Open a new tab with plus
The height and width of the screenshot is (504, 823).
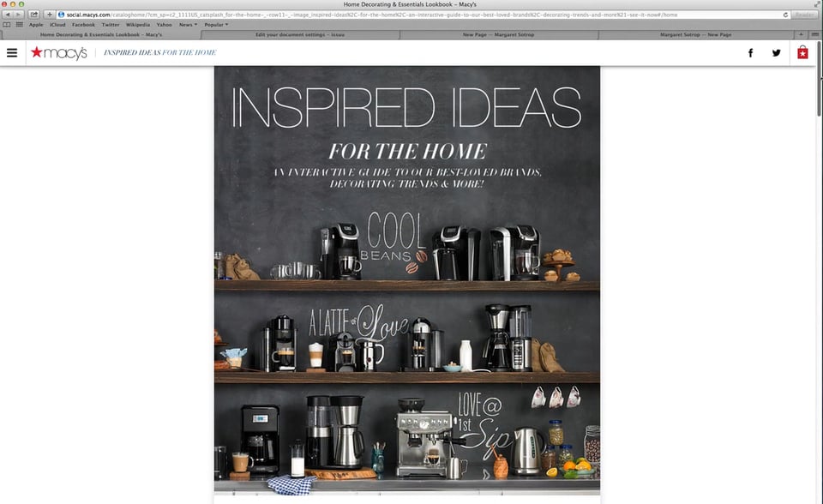click(x=801, y=34)
